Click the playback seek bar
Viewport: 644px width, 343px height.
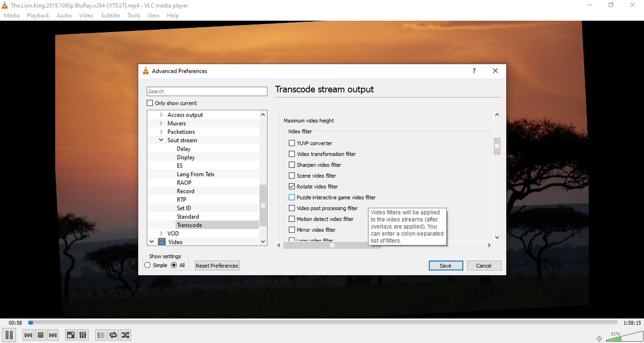[x=323, y=323]
